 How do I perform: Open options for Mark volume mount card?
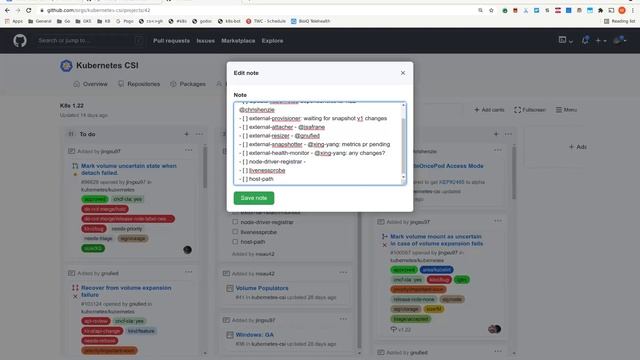pyautogui.click(x=498, y=221)
